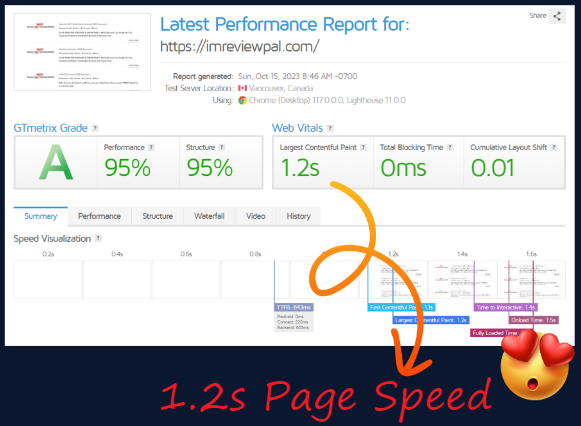
Task: Click the 0ms blocking time value
Action: 404,168
